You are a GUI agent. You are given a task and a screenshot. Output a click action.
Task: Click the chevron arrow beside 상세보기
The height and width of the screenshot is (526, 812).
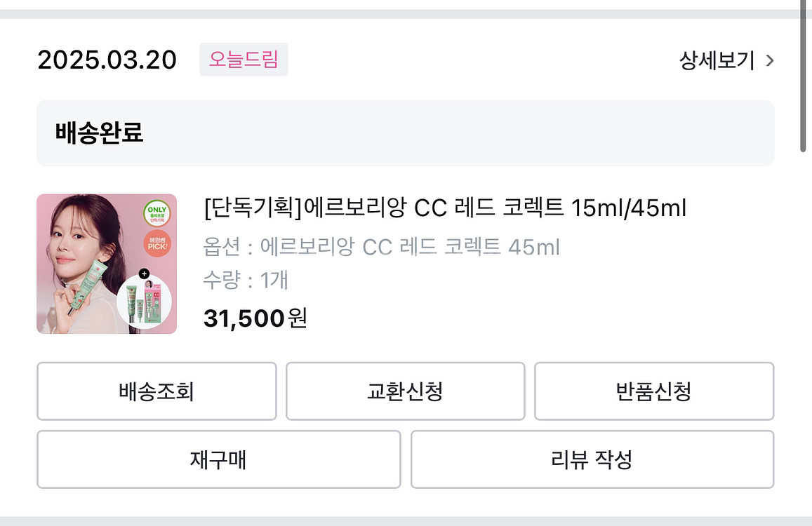[770, 61]
